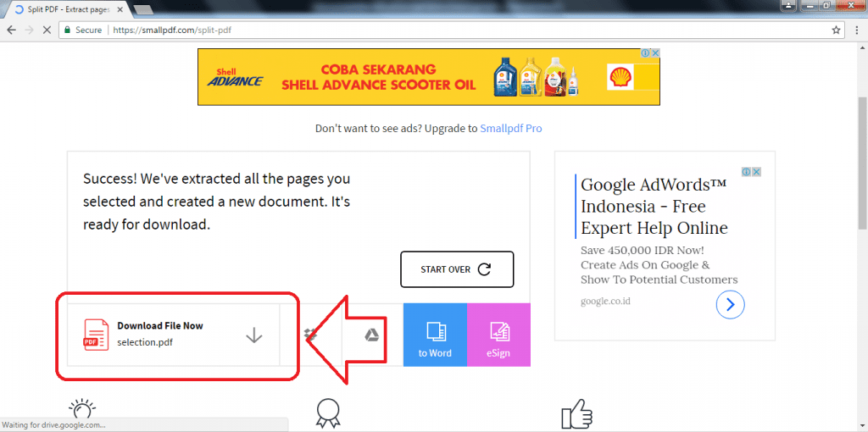Click the Shell banner ad info icon
The width and height of the screenshot is (868, 432).
(x=645, y=53)
